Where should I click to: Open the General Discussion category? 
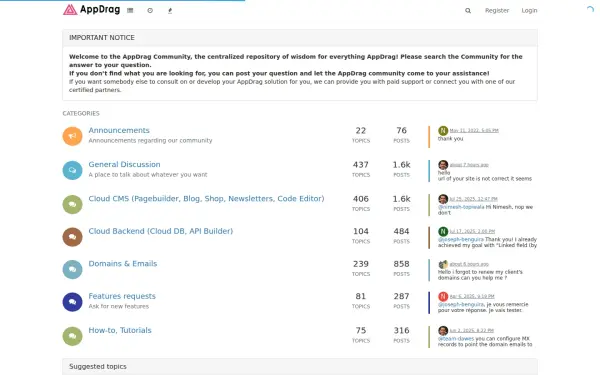tap(124, 165)
